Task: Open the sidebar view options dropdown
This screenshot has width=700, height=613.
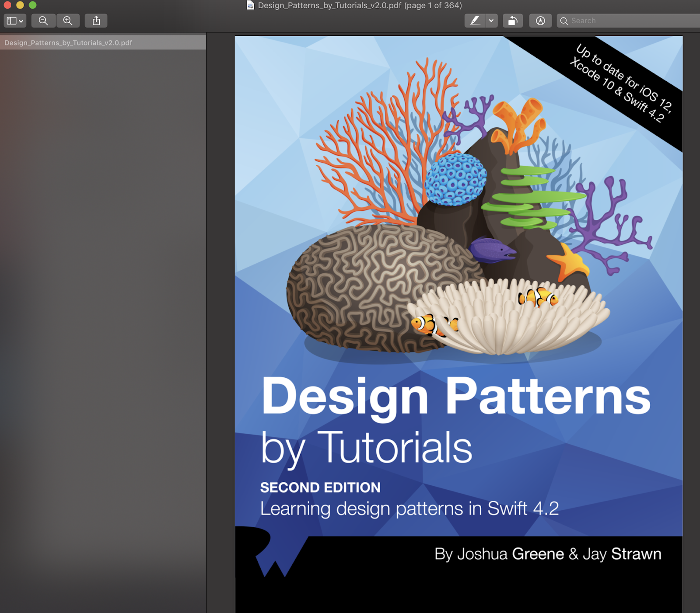Action: click(x=15, y=21)
